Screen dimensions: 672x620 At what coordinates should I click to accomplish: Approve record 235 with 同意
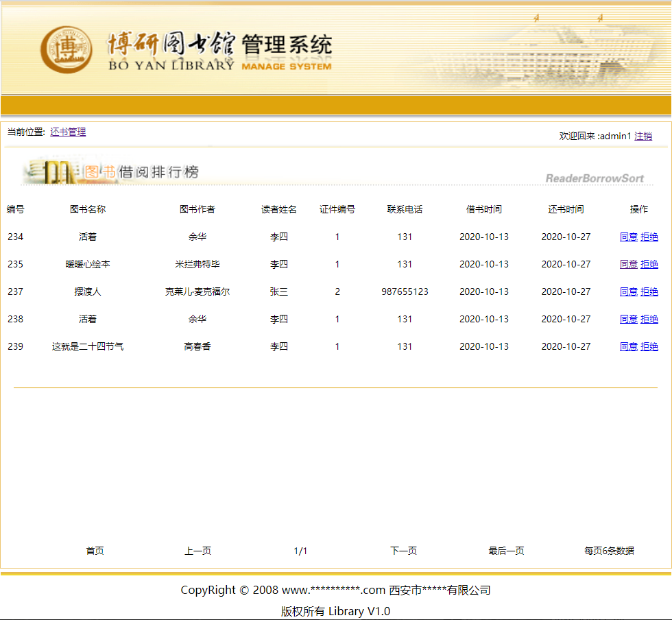[628, 264]
